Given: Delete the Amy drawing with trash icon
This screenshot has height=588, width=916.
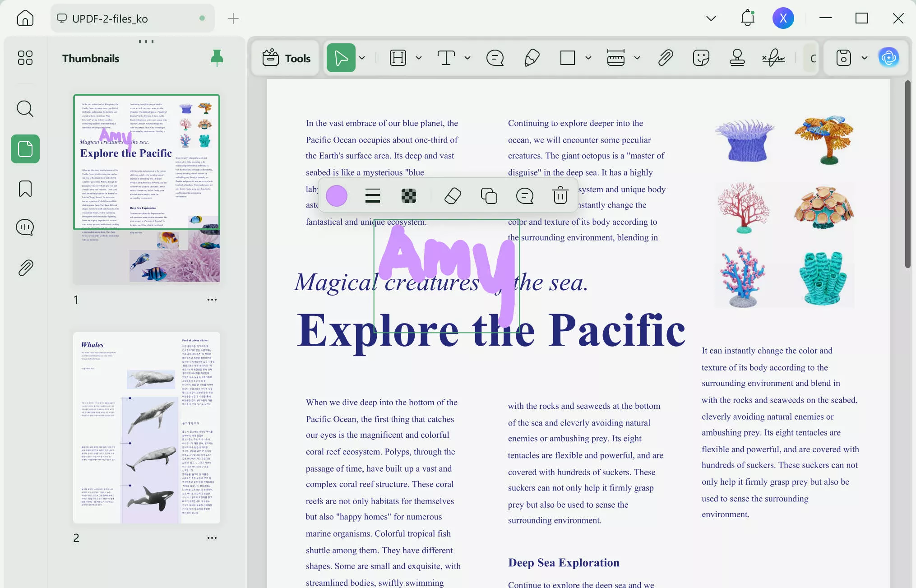Looking at the screenshot, I should [x=560, y=196].
